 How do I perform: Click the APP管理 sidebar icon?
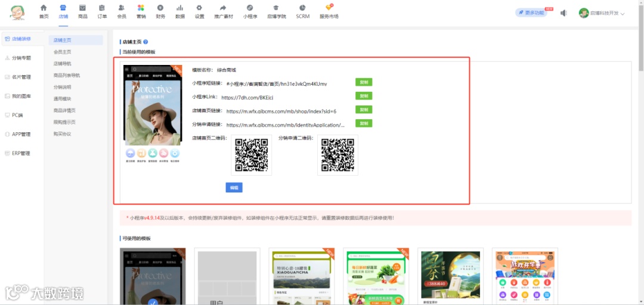[x=7, y=134]
